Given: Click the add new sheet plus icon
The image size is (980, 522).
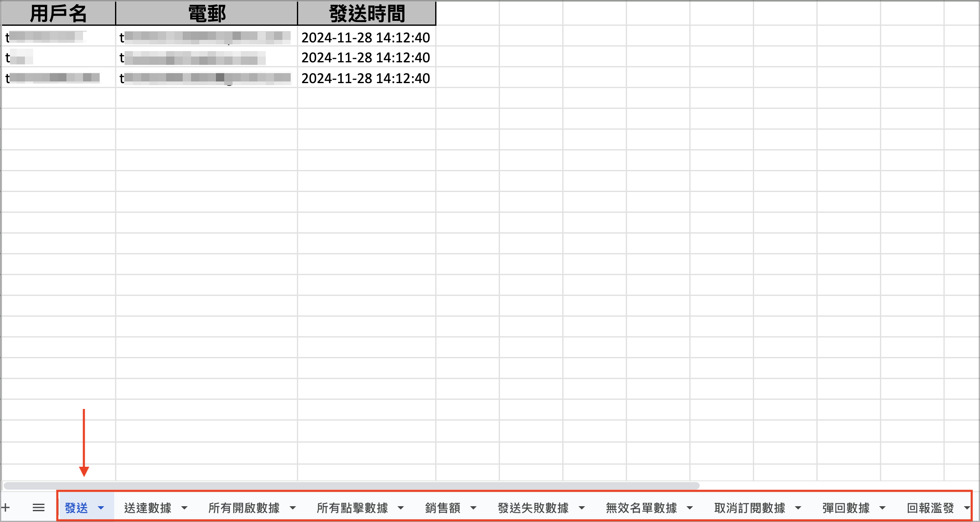Looking at the screenshot, I should 5,507.
